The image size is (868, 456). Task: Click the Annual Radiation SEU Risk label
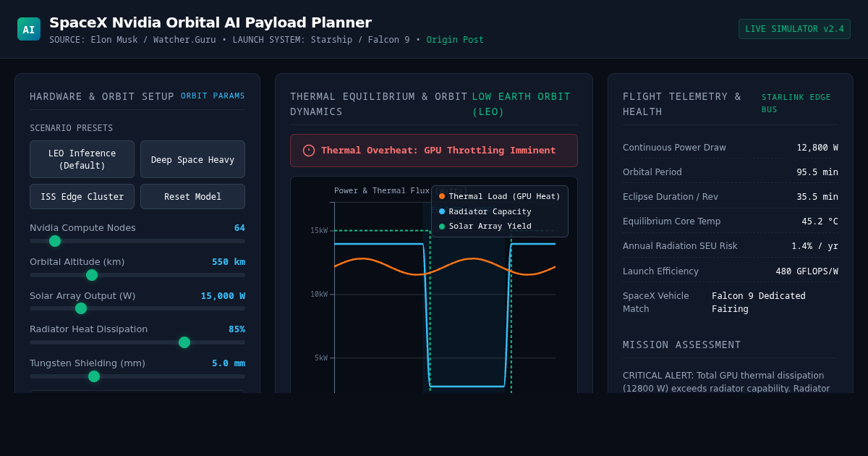pyautogui.click(x=680, y=246)
